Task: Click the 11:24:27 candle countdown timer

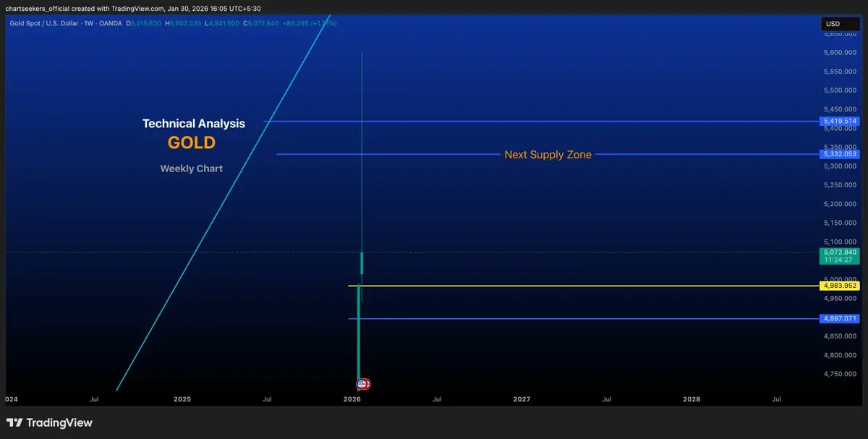Action: point(839,260)
